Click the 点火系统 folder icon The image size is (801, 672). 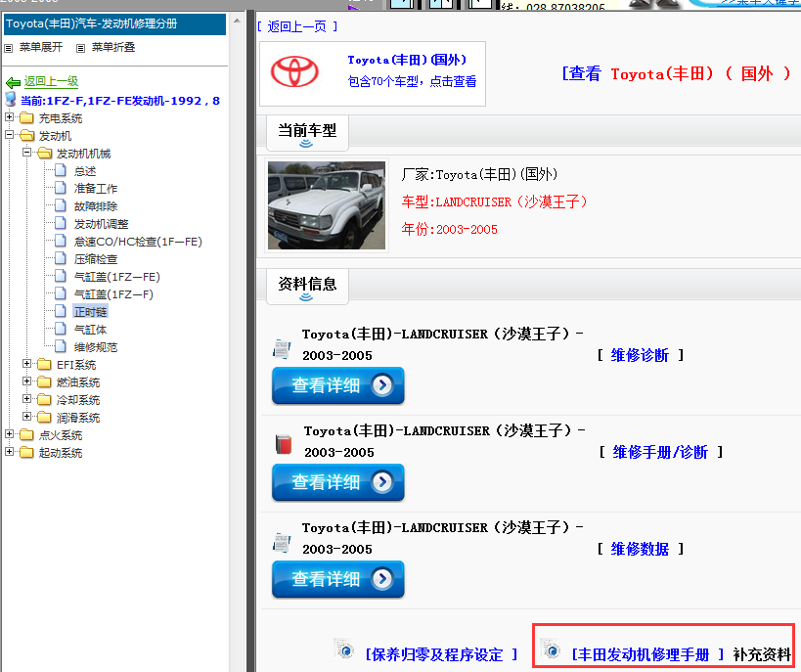[26, 435]
